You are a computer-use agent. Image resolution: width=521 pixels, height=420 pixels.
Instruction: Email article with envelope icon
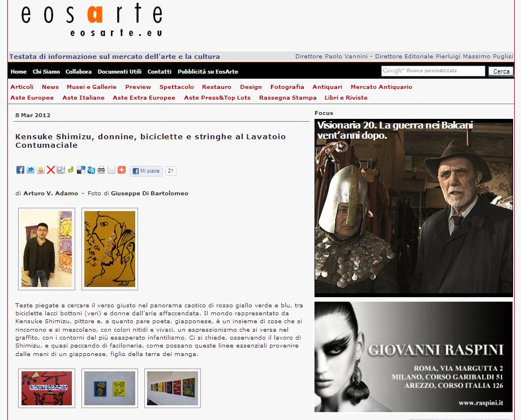111,170
